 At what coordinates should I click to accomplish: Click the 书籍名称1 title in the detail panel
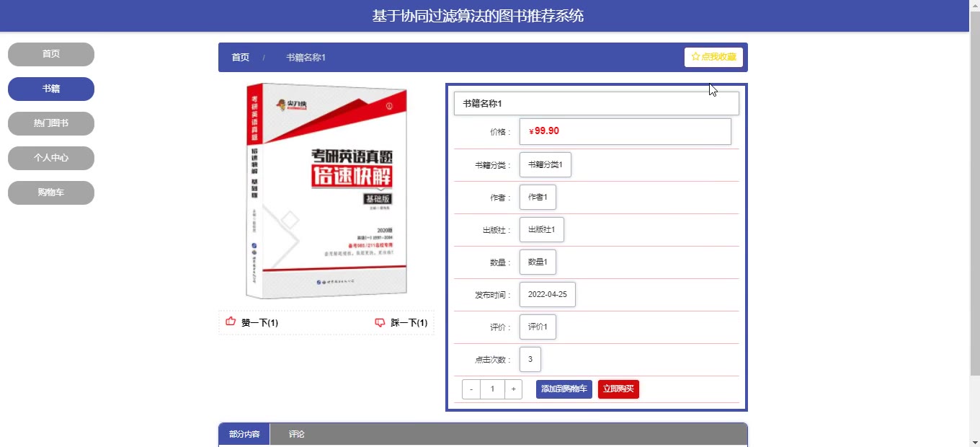pos(597,104)
